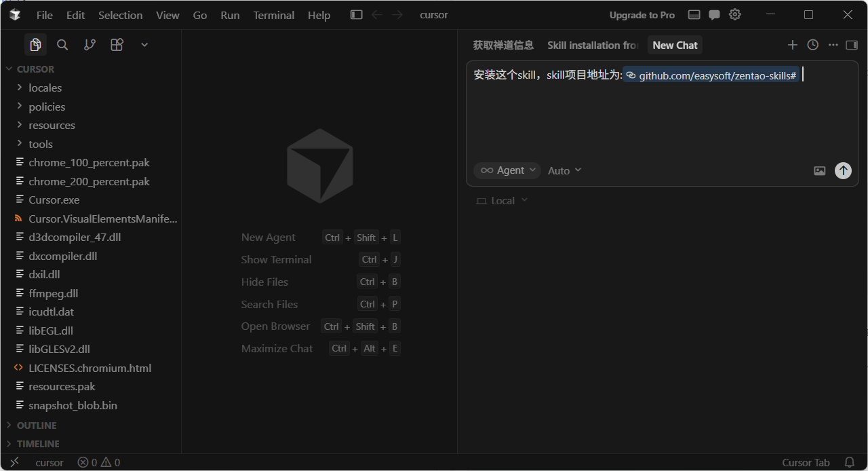Image resolution: width=868 pixels, height=471 pixels.
Task: Switch to the 获取禅道信息 chat tab
Action: [503, 45]
